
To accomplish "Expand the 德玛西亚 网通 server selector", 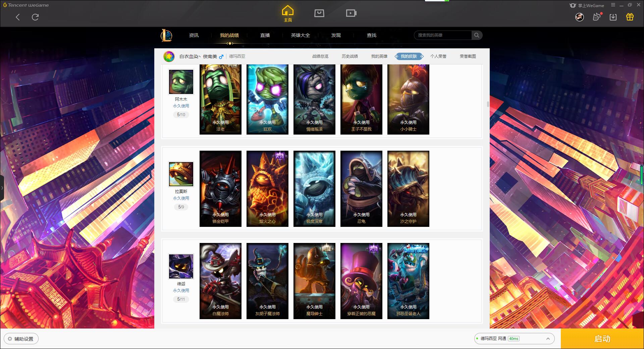I will (x=514, y=339).
